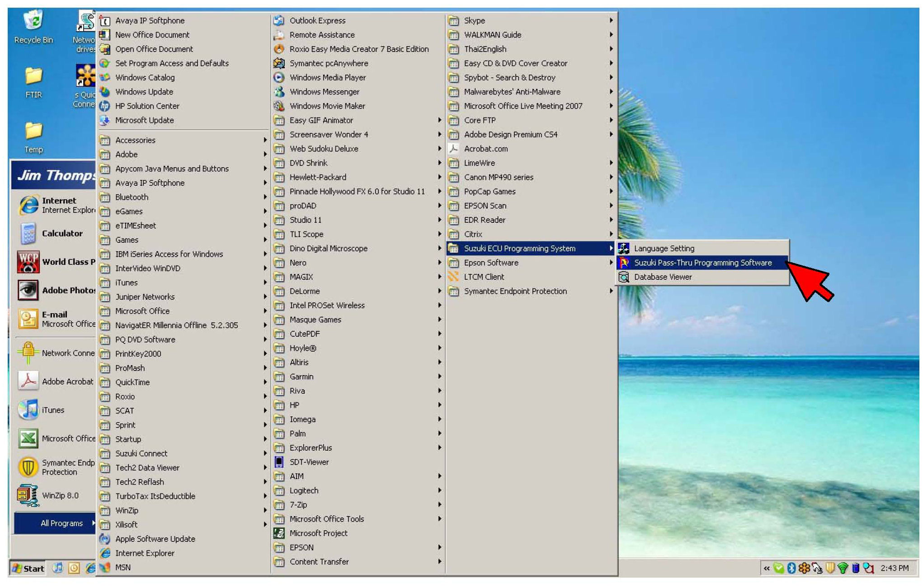
Task: Click the Windows Messenger icon
Action: click(x=279, y=92)
